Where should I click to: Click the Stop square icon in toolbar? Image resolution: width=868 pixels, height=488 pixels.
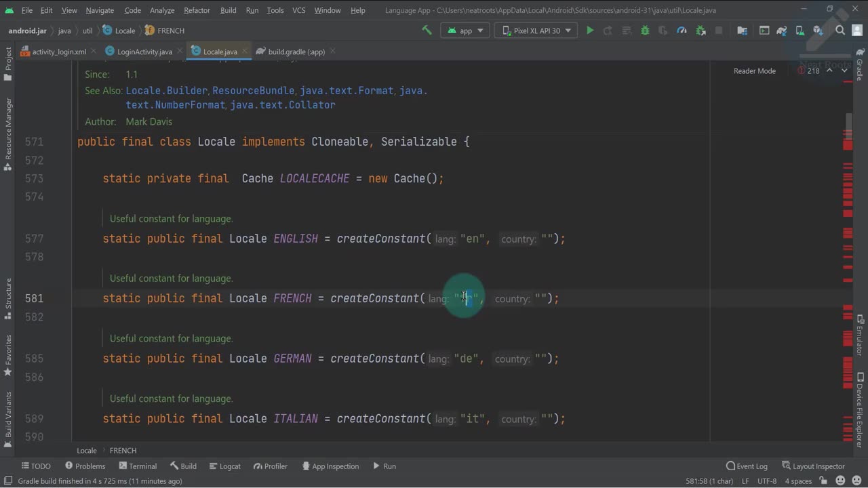[719, 30]
